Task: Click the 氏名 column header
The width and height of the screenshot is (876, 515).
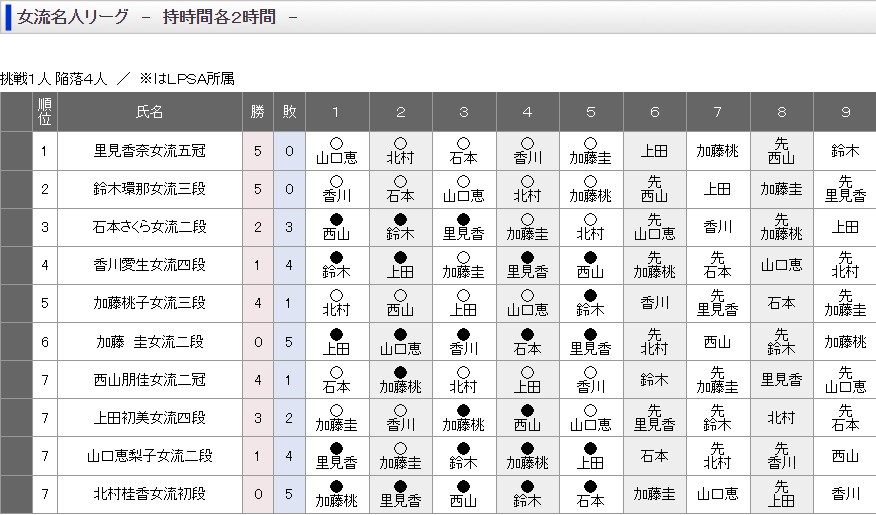Action: tap(150, 112)
